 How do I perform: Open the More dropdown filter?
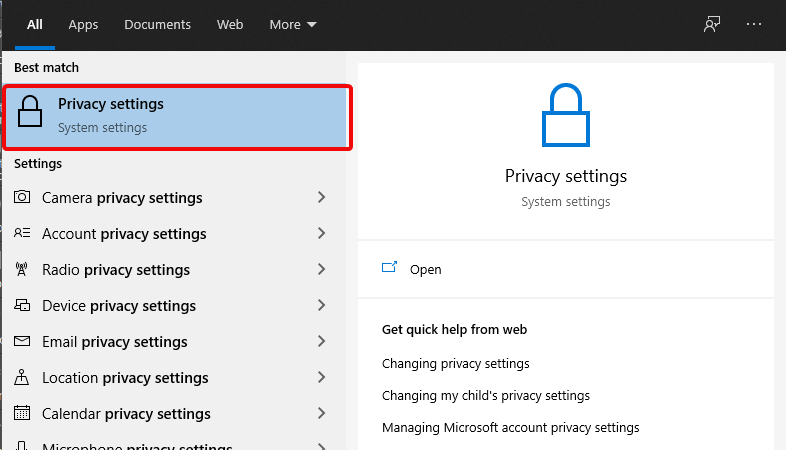coord(293,25)
